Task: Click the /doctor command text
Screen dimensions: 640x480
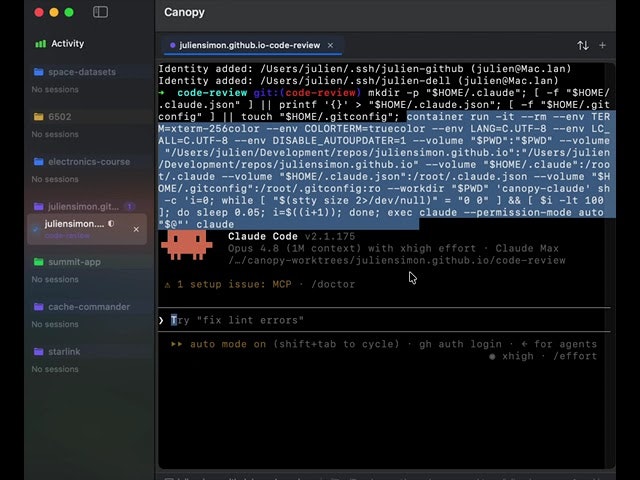Action: [x=333, y=284]
